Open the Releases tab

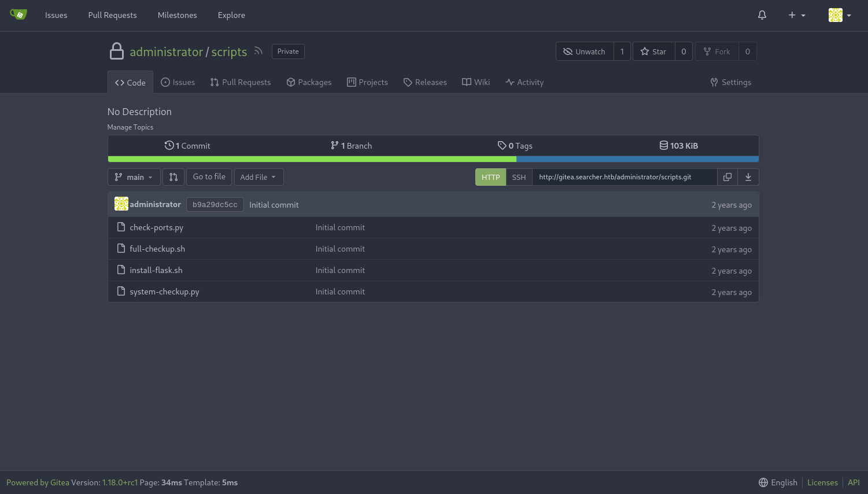[425, 82]
